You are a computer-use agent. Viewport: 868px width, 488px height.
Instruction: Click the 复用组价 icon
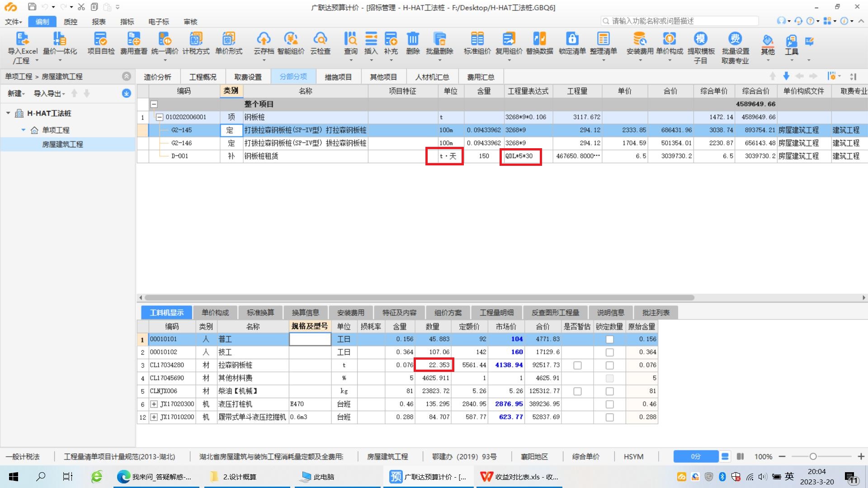[x=509, y=39]
